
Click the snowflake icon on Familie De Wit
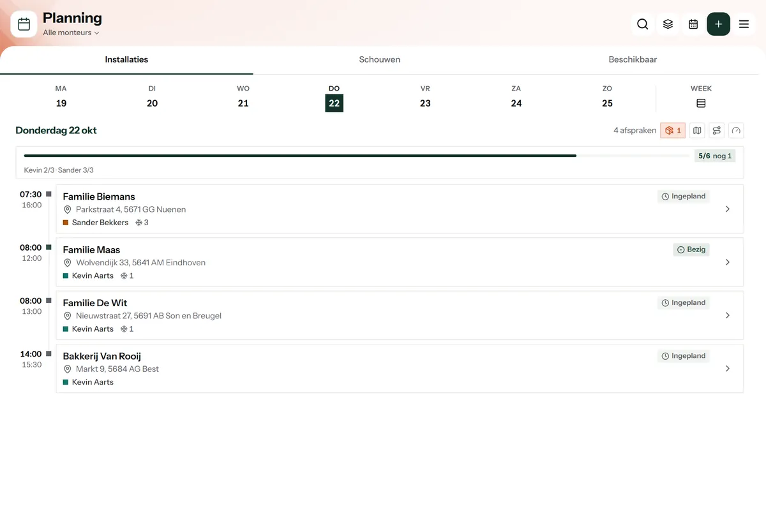[x=124, y=329]
